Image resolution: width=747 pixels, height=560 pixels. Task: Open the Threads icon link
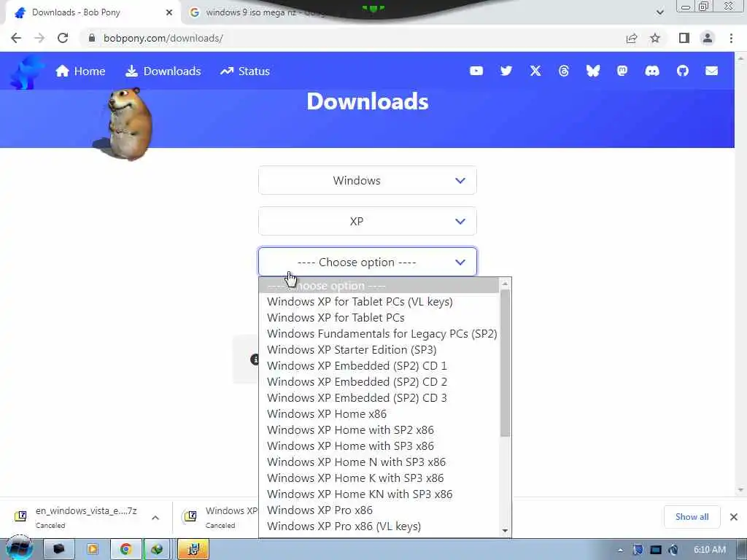pyautogui.click(x=564, y=71)
